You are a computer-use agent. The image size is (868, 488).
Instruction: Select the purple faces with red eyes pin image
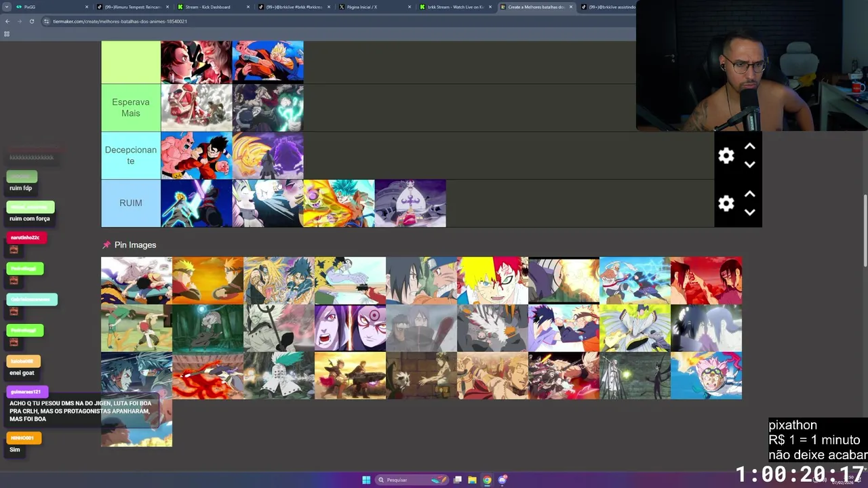tap(350, 328)
